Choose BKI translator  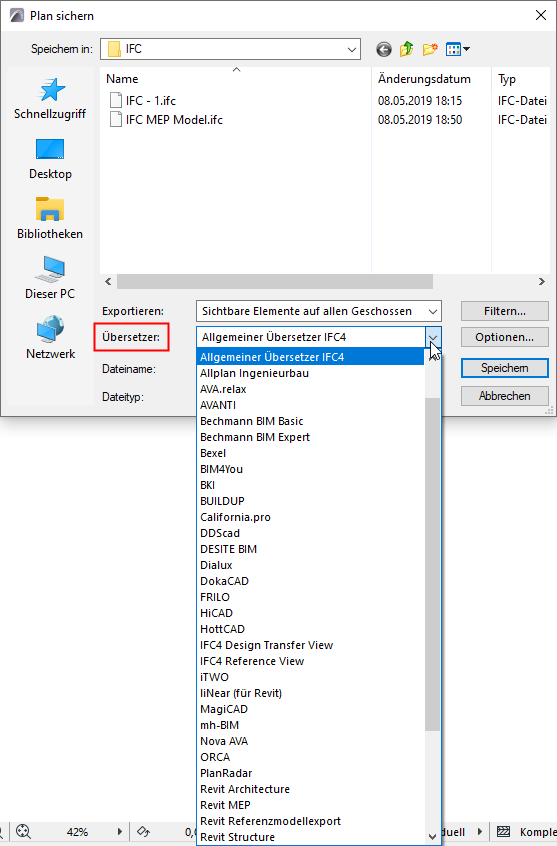click(x=311, y=485)
